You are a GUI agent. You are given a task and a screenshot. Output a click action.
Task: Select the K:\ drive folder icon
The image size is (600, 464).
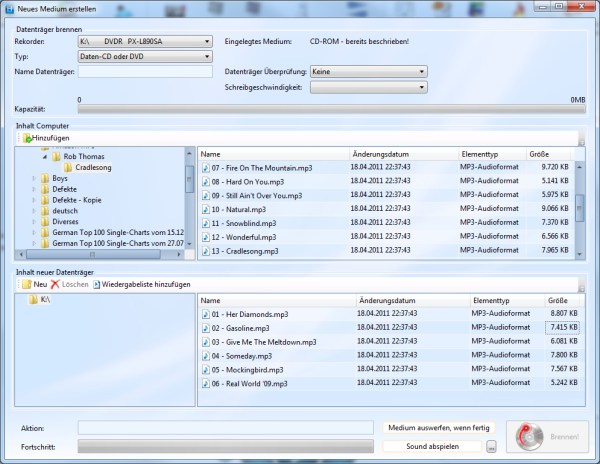33,300
